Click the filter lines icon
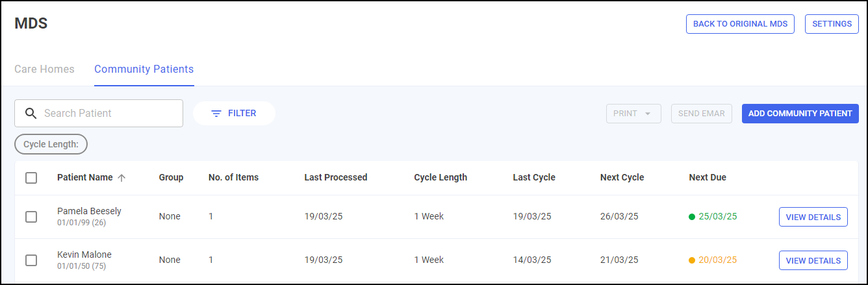The width and height of the screenshot is (868, 285). pyautogui.click(x=216, y=114)
